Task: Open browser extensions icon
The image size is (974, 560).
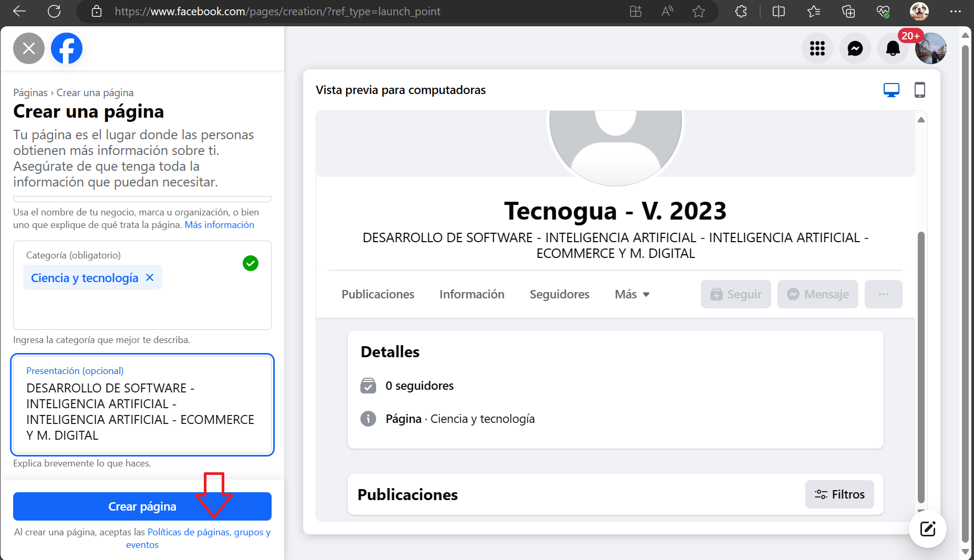Action: [x=741, y=11]
